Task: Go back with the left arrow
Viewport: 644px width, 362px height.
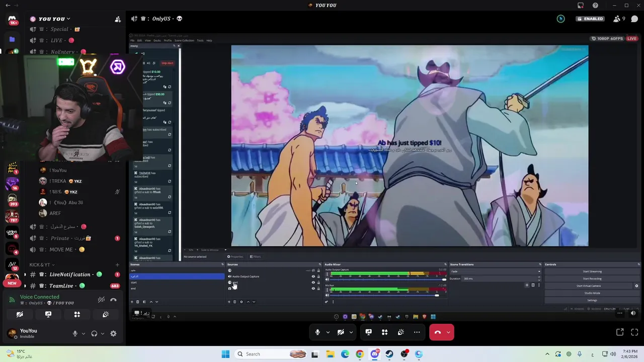Action: [x=8, y=5]
